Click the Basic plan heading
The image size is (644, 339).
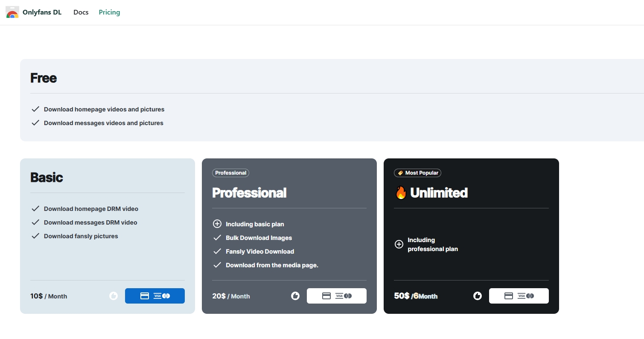tap(47, 178)
